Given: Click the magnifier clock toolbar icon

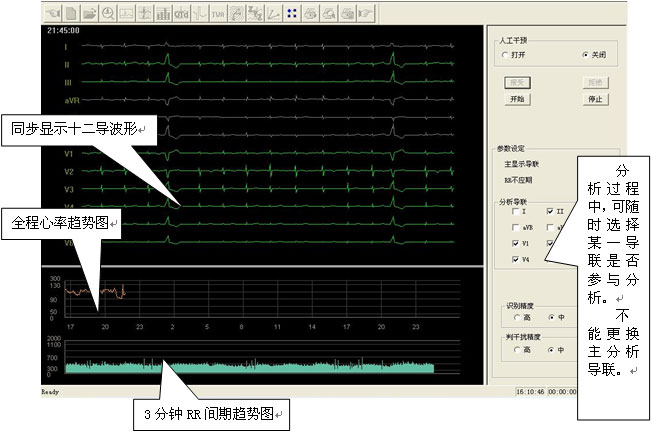Looking at the screenshot, I should (x=107, y=14).
